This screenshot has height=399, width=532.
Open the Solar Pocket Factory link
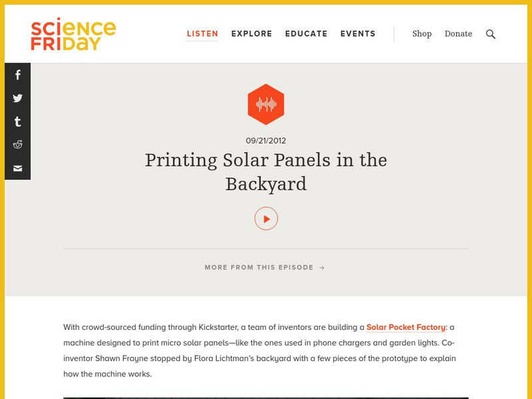pos(406,327)
